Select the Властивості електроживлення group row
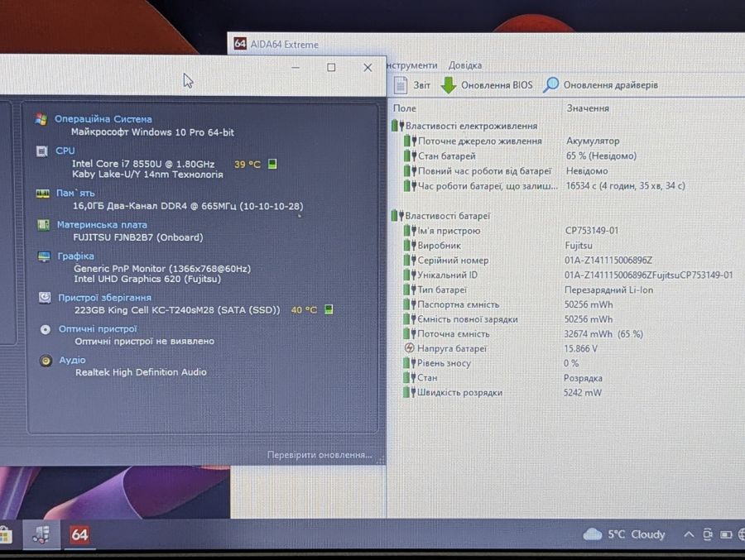745x560 pixels. [464, 126]
